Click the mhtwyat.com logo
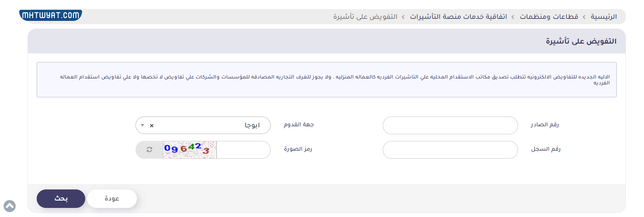Image resolution: width=644 pixels, height=217 pixels. pyautogui.click(x=51, y=15)
